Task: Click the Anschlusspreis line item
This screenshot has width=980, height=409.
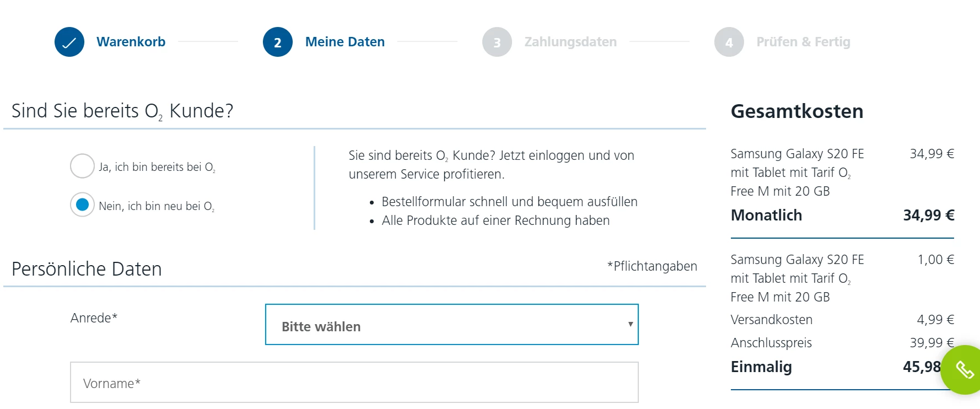Action: pyautogui.click(x=771, y=343)
